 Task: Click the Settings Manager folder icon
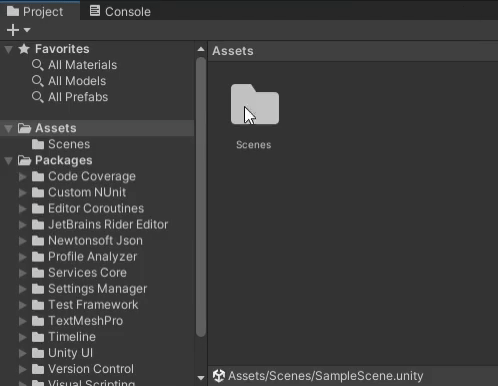(x=38, y=289)
